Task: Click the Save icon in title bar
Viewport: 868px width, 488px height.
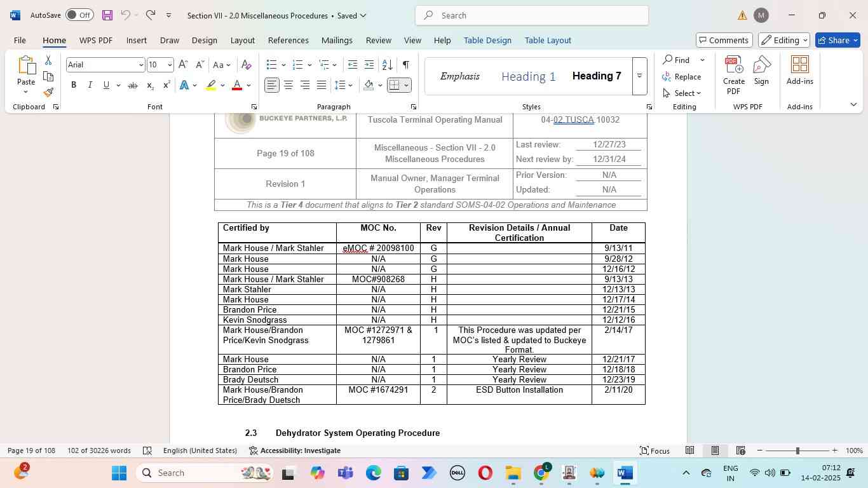Action: click(107, 15)
